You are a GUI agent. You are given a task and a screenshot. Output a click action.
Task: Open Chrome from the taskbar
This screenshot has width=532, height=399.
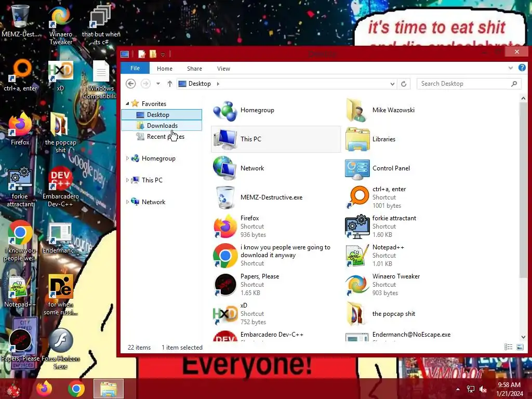click(x=76, y=389)
